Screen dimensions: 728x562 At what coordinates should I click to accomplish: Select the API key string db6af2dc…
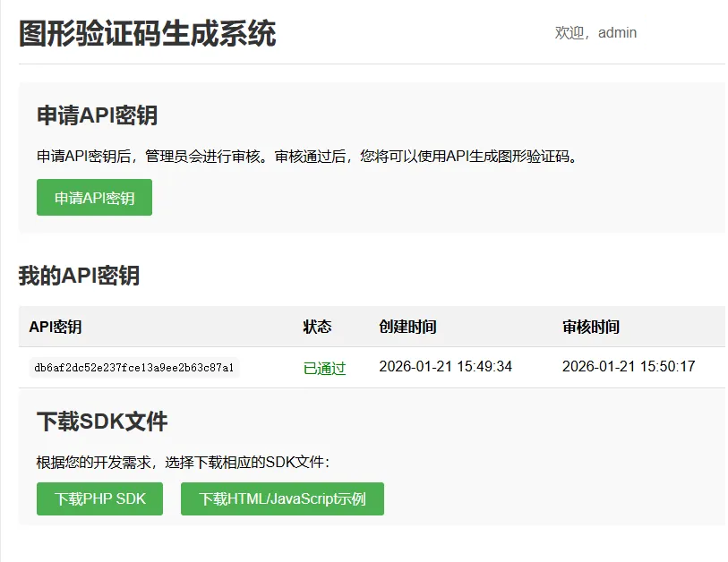133,368
